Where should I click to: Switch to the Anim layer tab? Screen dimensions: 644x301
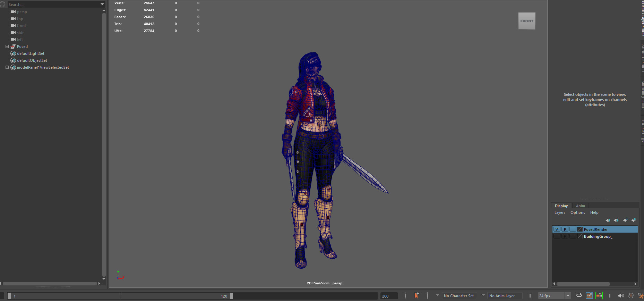[x=580, y=206]
